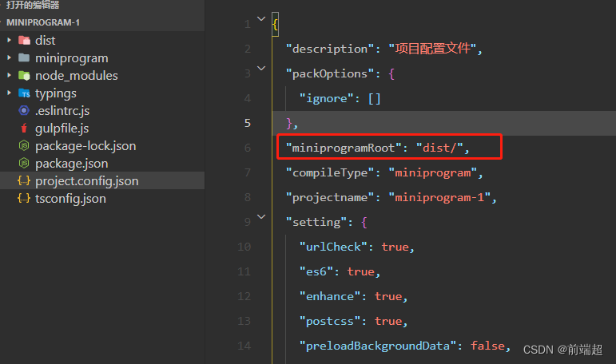
Task: Fold the root object at line 1
Action: click(261, 18)
